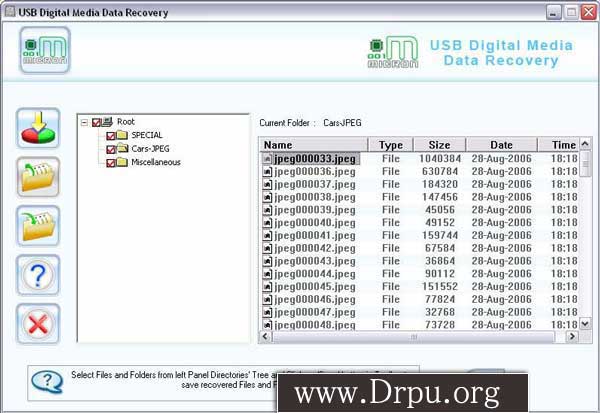
Task: Click size value 630784
Action: click(x=440, y=171)
